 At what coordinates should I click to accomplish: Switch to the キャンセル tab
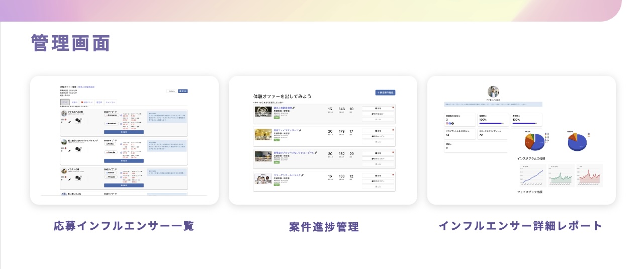point(111,102)
